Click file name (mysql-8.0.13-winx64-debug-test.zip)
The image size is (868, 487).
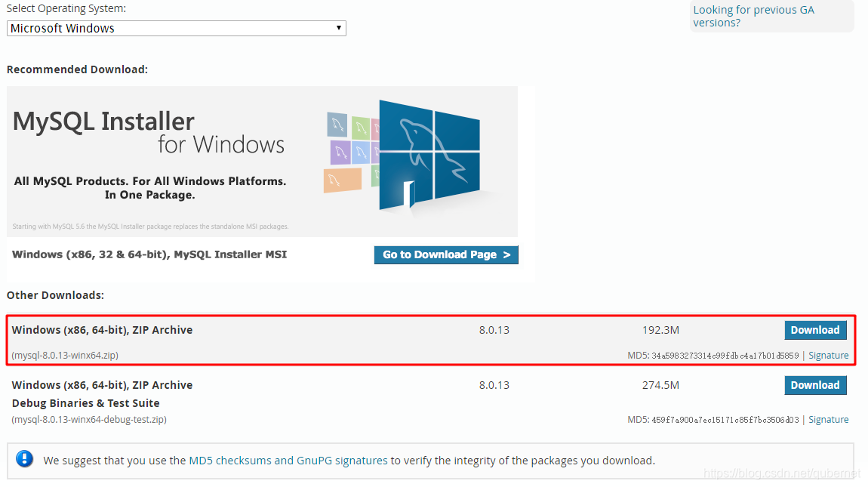(88, 419)
